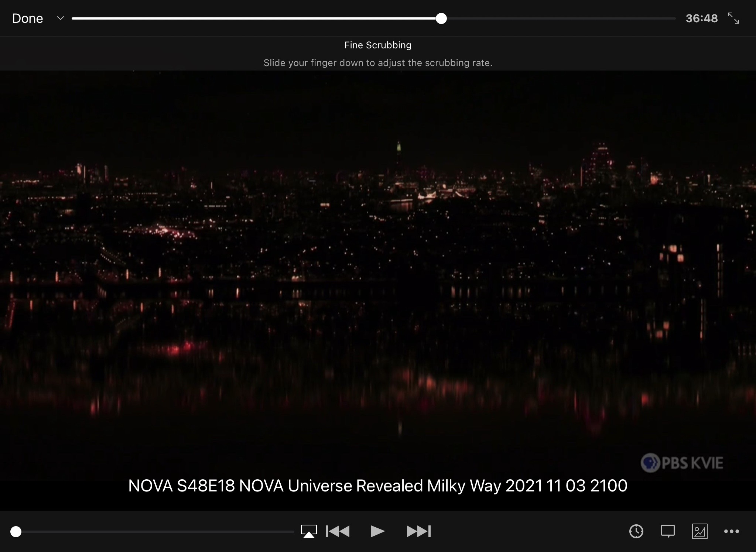This screenshot has width=756, height=552.
Task: Skip to the next track
Action: [418, 531]
